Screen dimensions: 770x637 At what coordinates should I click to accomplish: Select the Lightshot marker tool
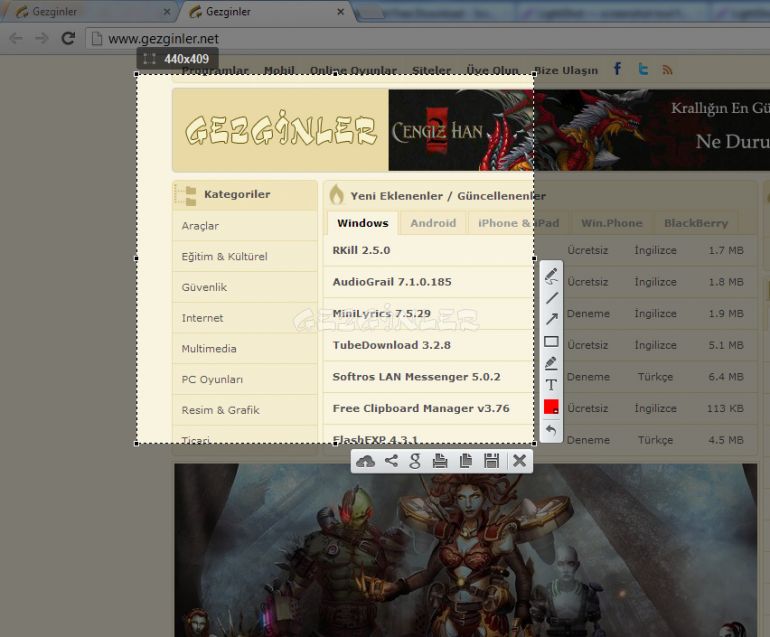[x=551, y=363]
